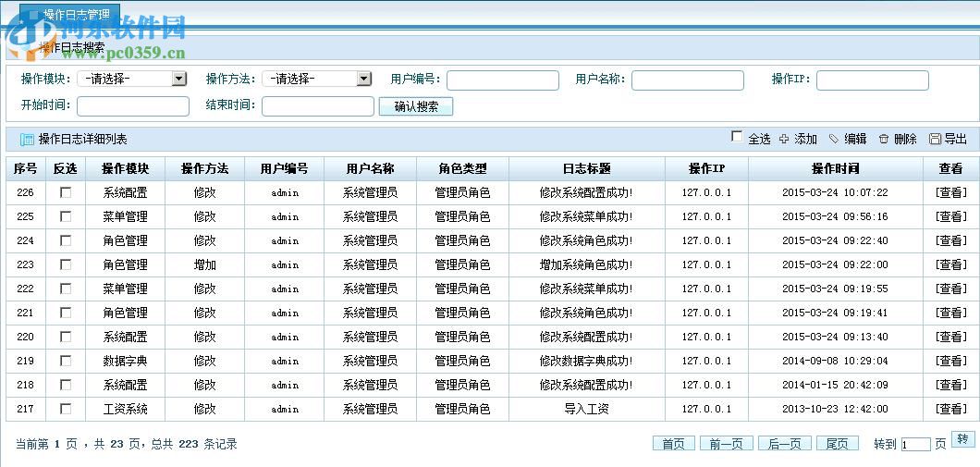Click 修改数据字典成功! log title

point(586,361)
